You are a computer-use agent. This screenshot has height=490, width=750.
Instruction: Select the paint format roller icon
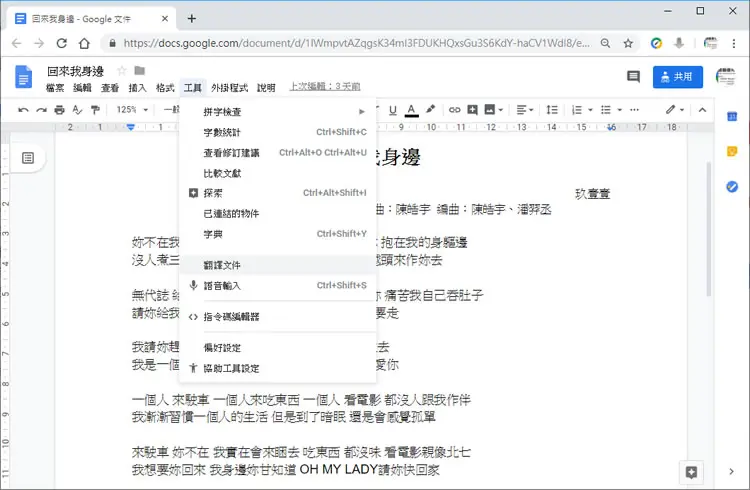tap(95, 110)
